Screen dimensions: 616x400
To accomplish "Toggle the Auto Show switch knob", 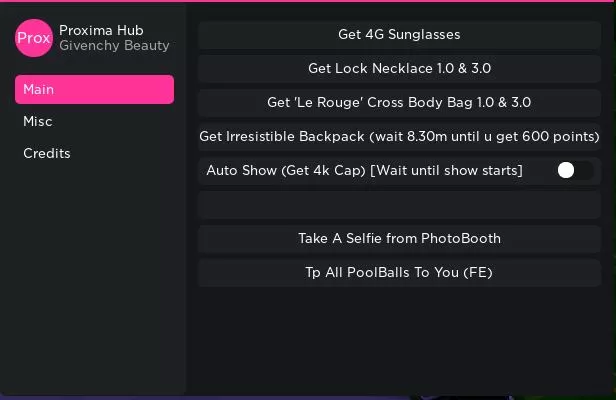I will [x=566, y=170].
